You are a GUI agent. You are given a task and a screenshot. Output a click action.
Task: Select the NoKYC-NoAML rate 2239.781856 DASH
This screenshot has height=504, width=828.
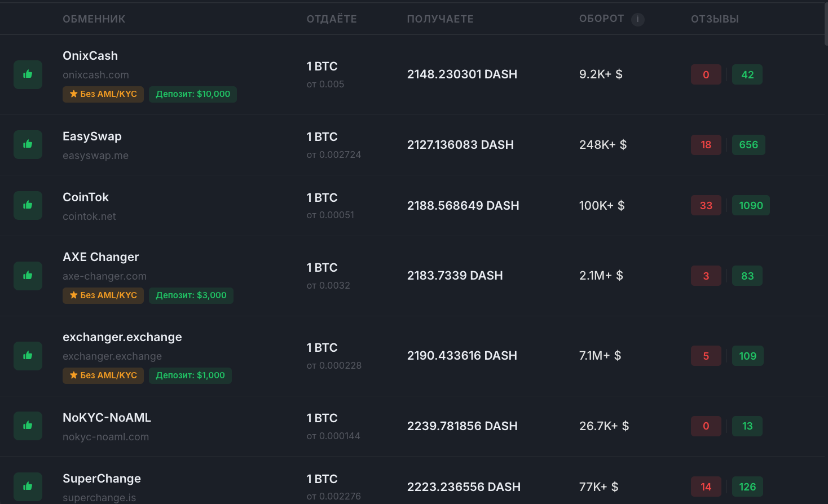(462, 426)
